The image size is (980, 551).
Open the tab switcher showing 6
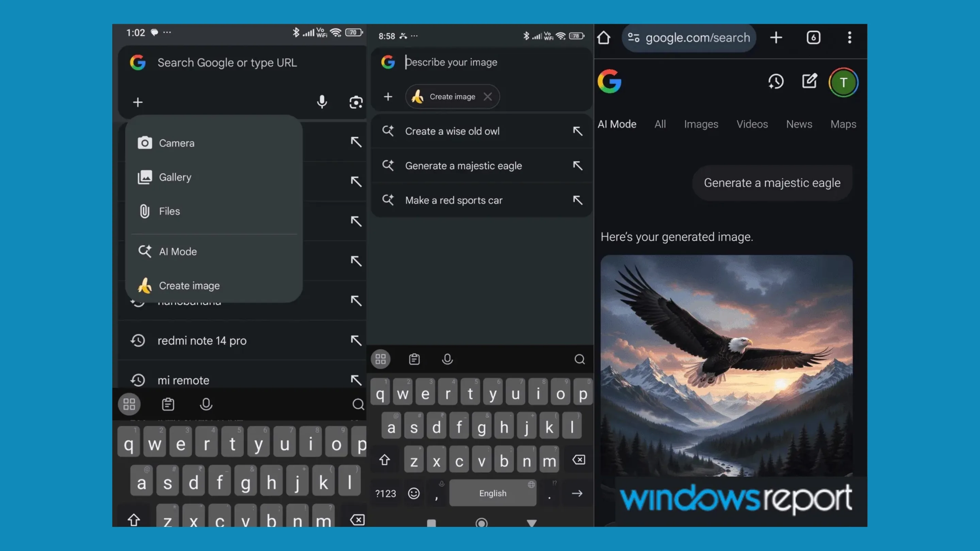click(x=813, y=37)
